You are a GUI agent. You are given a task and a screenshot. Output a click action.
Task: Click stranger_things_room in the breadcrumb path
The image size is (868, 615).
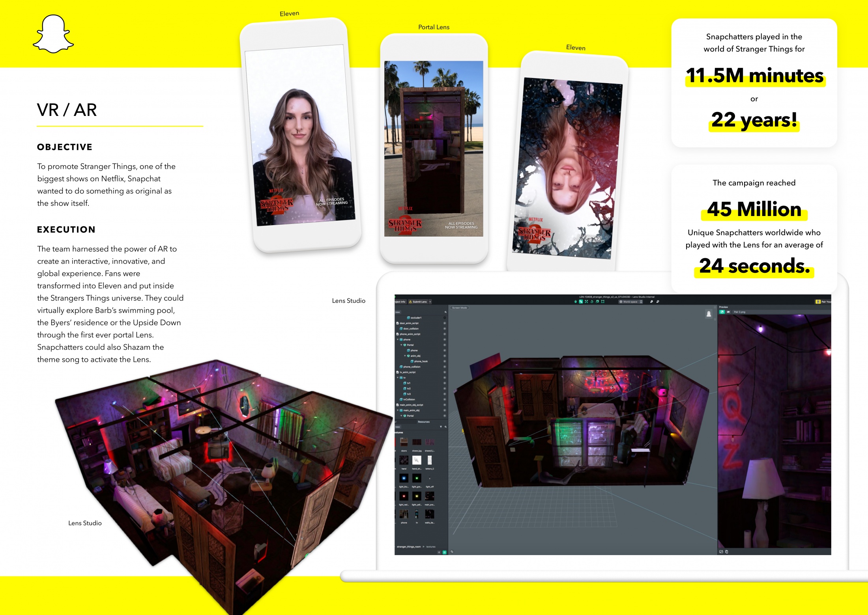coord(409,547)
